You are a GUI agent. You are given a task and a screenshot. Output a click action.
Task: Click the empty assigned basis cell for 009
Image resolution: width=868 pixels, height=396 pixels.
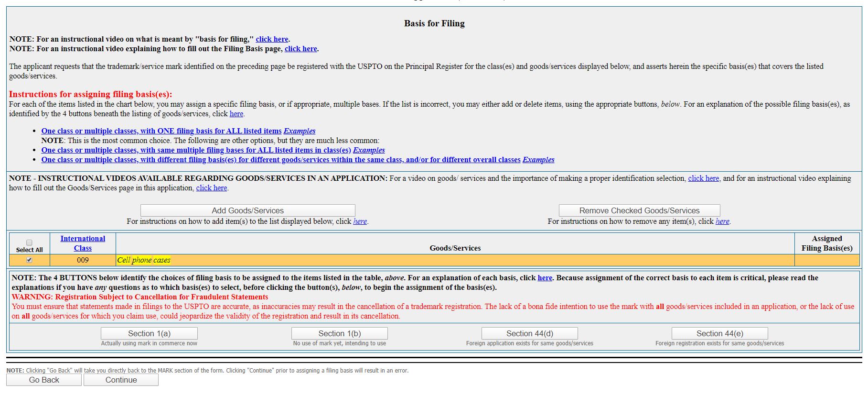(x=827, y=260)
